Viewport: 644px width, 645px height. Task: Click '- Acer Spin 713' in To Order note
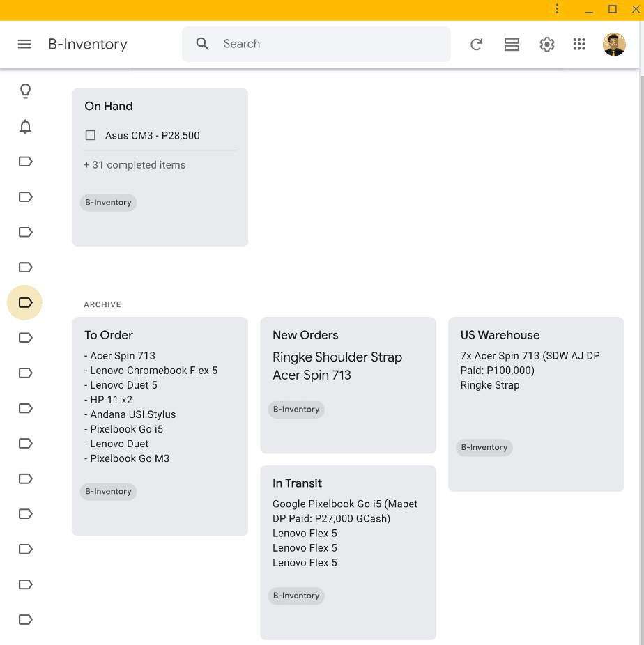120,356
